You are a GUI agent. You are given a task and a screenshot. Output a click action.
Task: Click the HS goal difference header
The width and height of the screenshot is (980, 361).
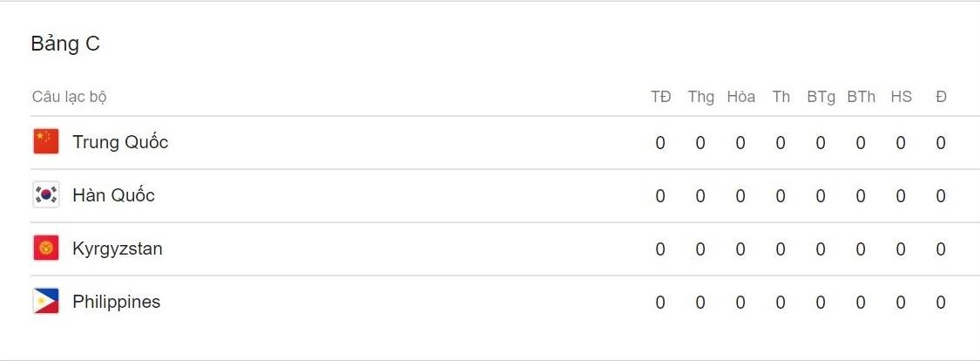(x=901, y=97)
